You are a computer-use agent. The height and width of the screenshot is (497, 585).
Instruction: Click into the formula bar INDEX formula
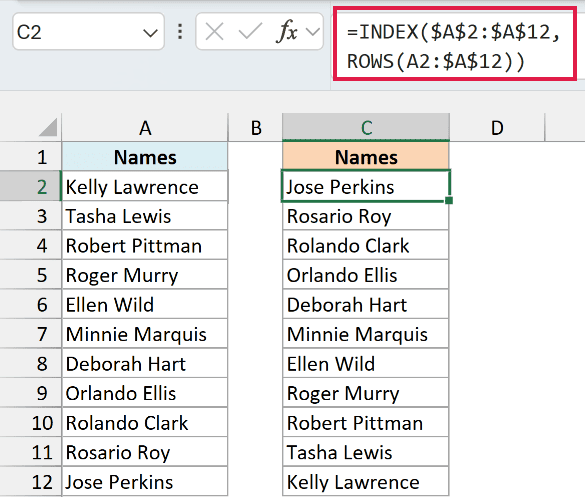pyautogui.click(x=454, y=46)
